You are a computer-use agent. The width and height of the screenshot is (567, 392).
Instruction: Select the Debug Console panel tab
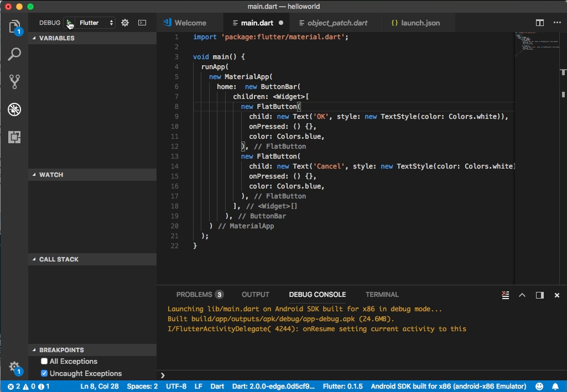(x=317, y=295)
